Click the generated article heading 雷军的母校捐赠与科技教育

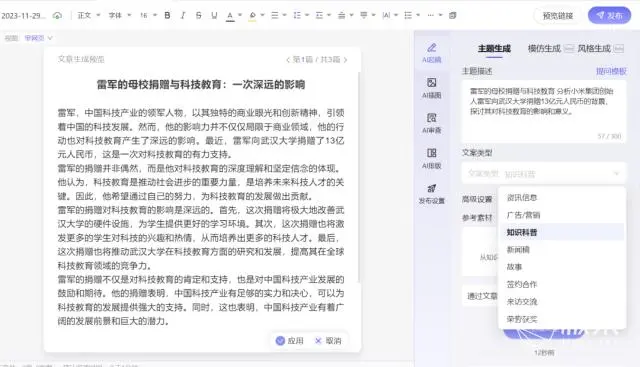click(x=201, y=85)
